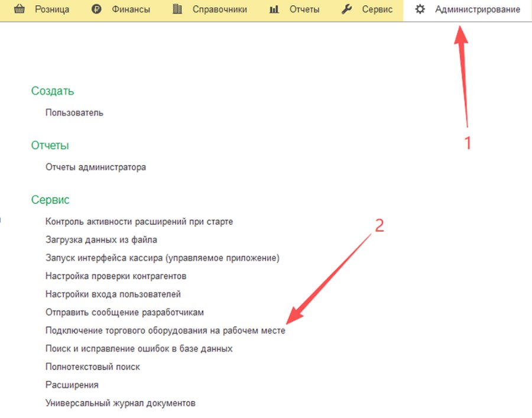The width and height of the screenshot is (532, 418).
Task: Click the green Отчеты group heading
Action: pos(50,145)
